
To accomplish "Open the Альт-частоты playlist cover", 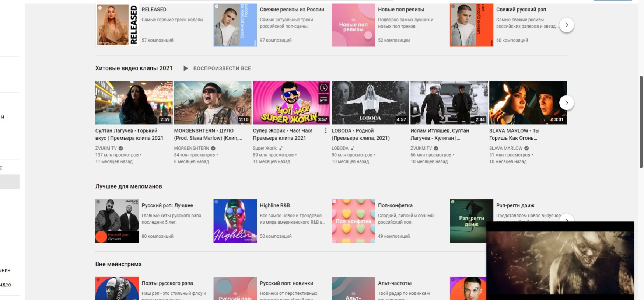I will coord(353,288).
